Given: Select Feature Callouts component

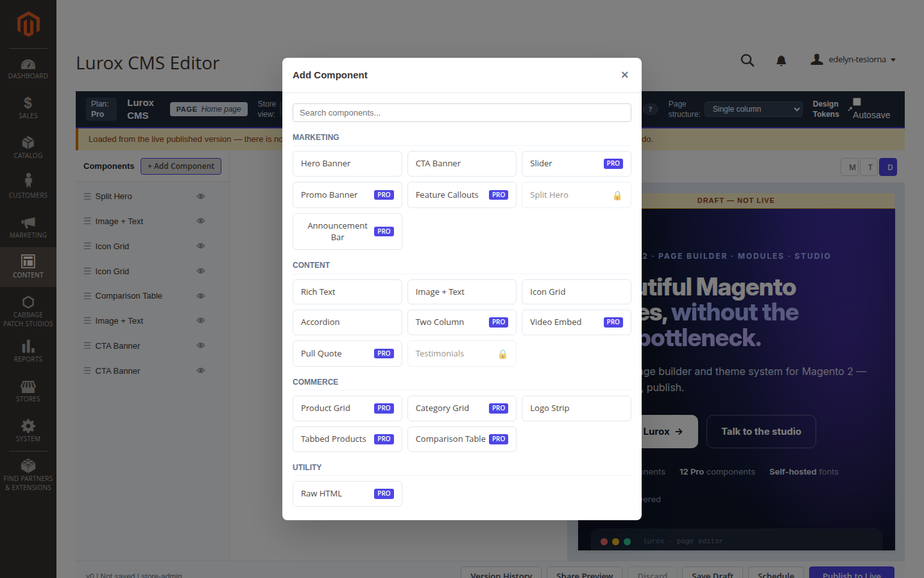Looking at the screenshot, I should click(462, 195).
